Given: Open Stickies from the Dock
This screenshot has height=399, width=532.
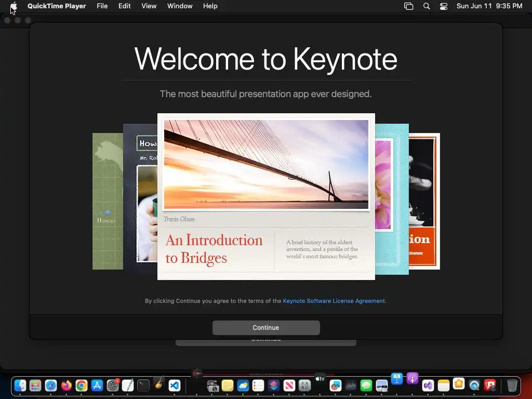Looking at the screenshot, I should tap(228, 385).
